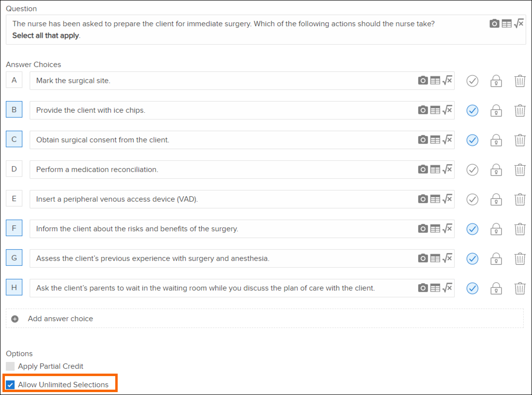Screen dimensions: 532x395
Task: Click the camera icon in the Question field
Action: pos(494,24)
